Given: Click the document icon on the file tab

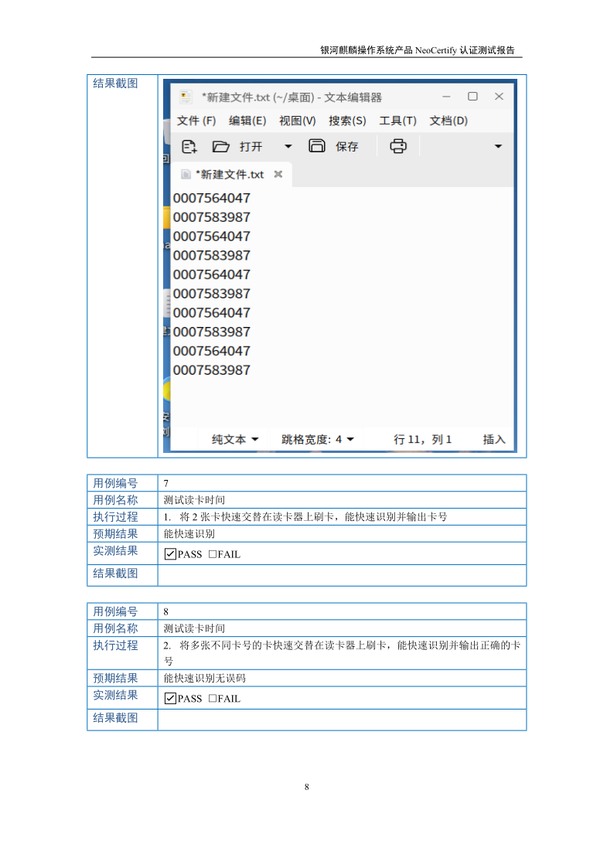Looking at the screenshot, I should coord(186,175).
